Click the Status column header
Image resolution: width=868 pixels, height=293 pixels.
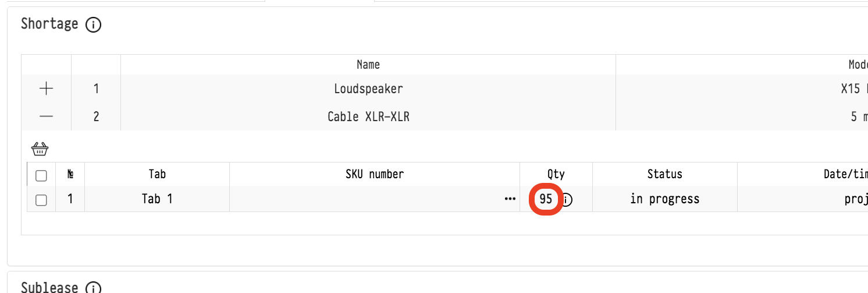tap(664, 174)
